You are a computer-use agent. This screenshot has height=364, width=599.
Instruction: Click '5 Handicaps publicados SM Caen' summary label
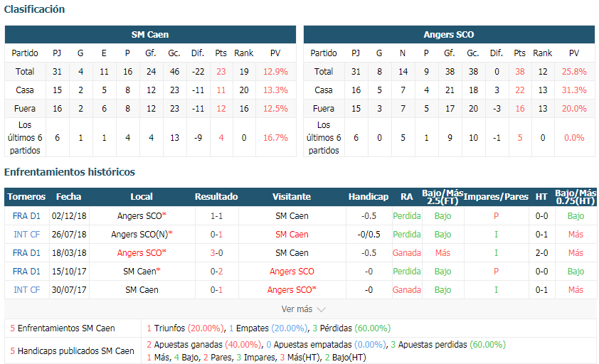tap(72, 351)
